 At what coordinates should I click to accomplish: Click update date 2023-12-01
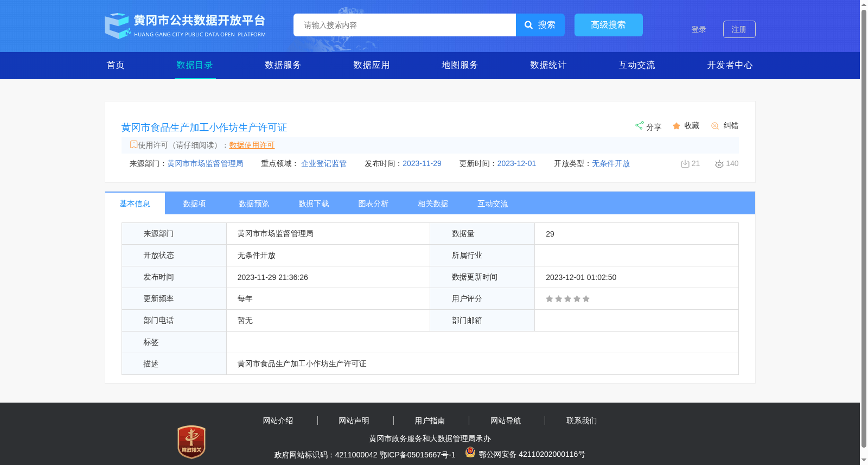(x=517, y=164)
